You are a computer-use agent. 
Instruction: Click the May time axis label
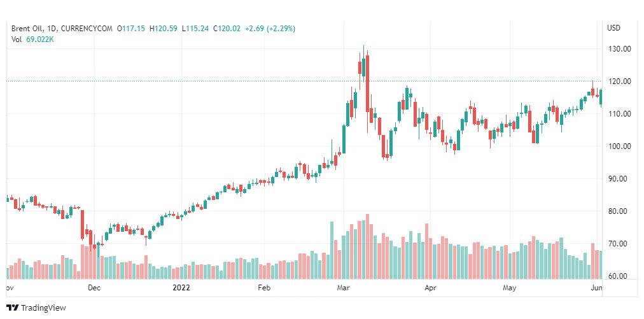click(x=509, y=288)
